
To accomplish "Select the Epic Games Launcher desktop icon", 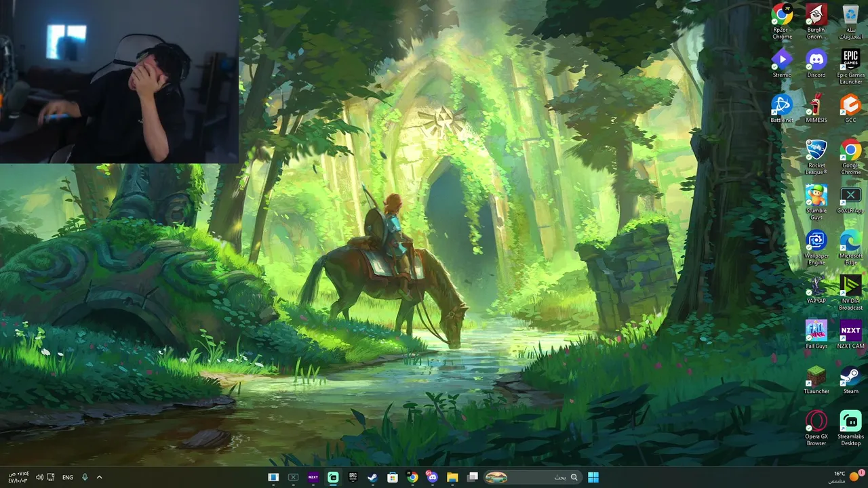I will coord(851,66).
